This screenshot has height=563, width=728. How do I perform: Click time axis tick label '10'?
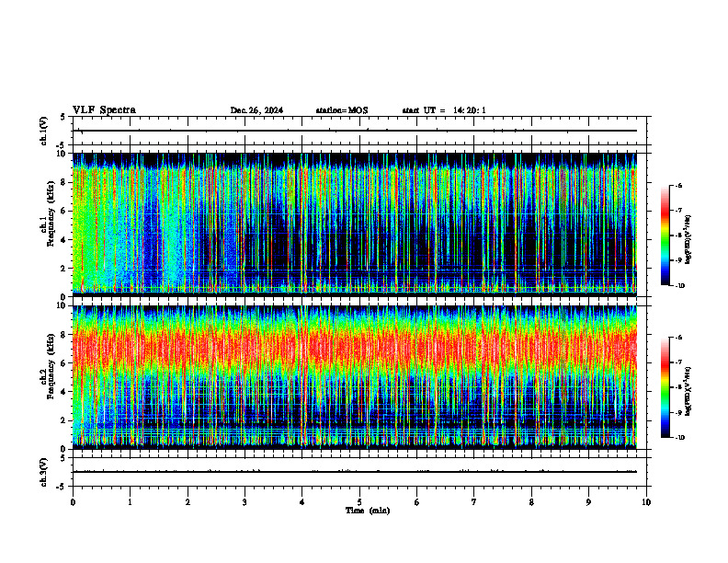tap(646, 502)
